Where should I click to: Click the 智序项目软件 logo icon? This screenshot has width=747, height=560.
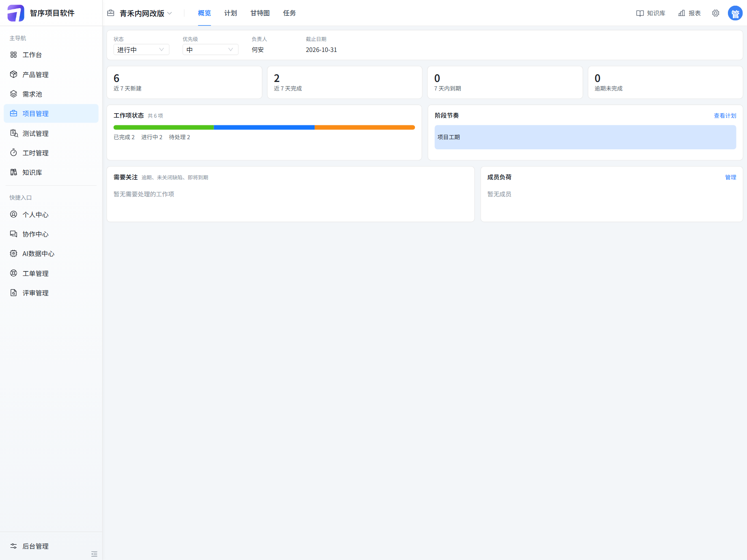coord(16,13)
